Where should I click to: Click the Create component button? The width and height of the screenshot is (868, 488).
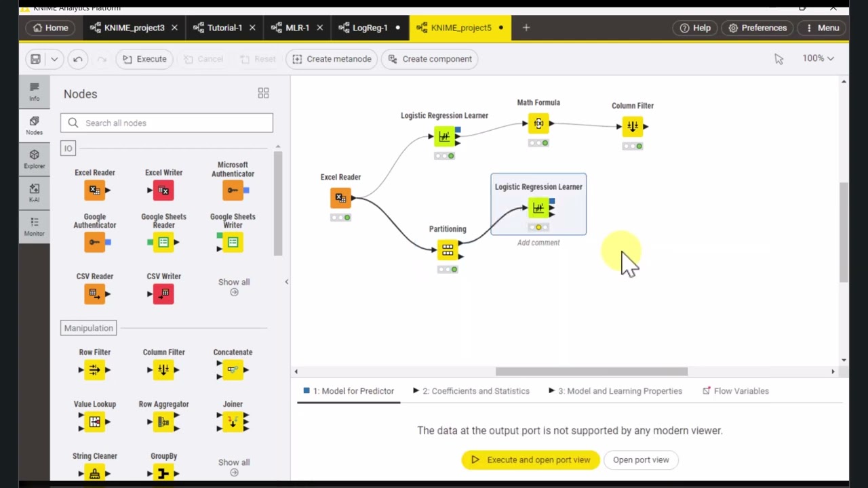pyautogui.click(x=430, y=59)
